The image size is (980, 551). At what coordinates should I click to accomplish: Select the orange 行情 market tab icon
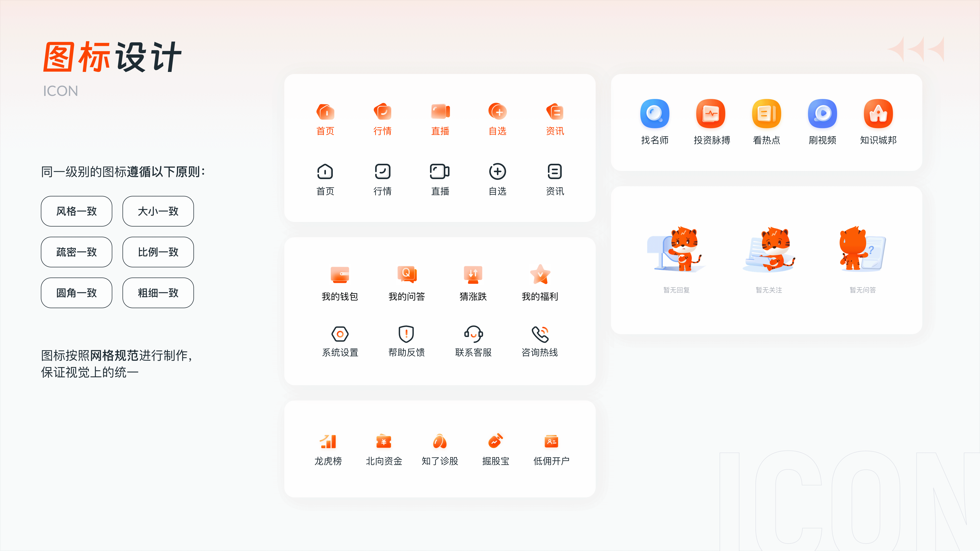pos(382,112)
